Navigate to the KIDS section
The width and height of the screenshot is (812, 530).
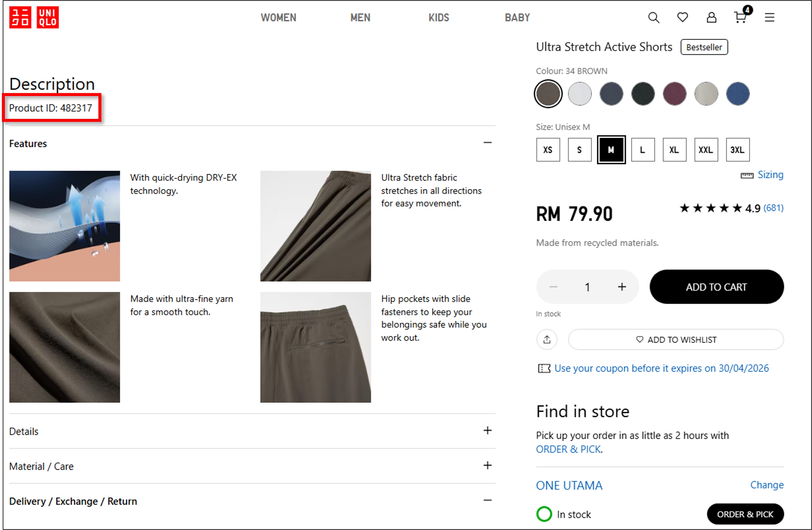(438, 17)
